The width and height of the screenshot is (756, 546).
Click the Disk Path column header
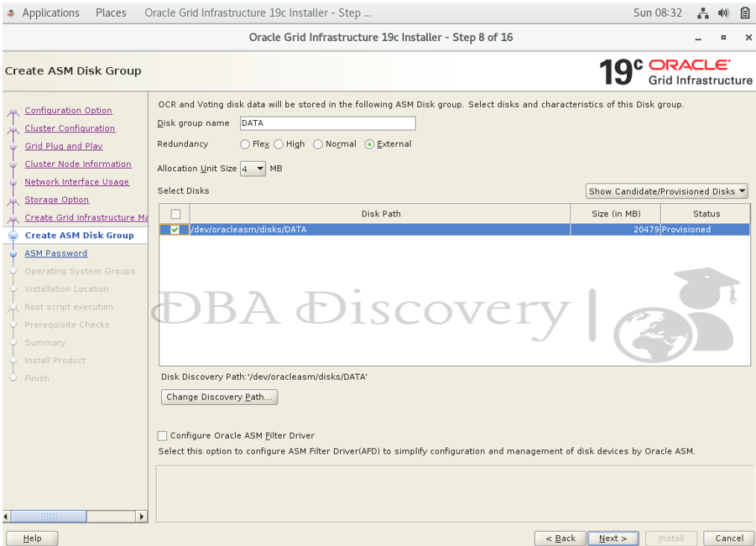[380, 214]
